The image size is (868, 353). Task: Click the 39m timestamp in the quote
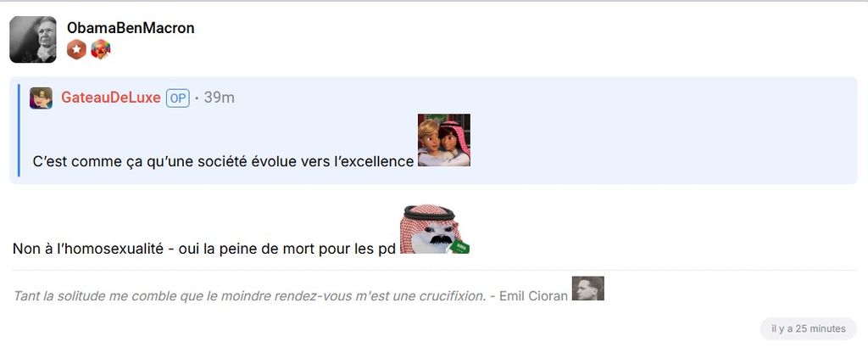point(220,98)
